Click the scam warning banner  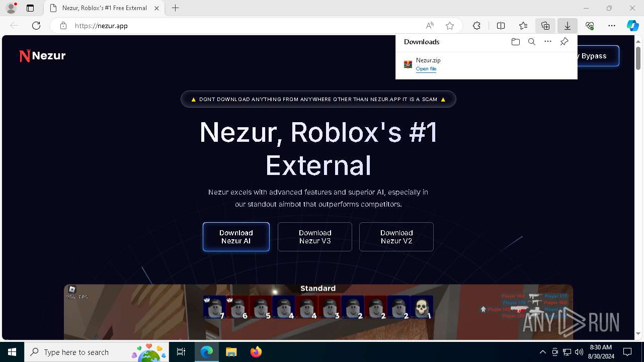pyautogui.click(x=318, y=99)
